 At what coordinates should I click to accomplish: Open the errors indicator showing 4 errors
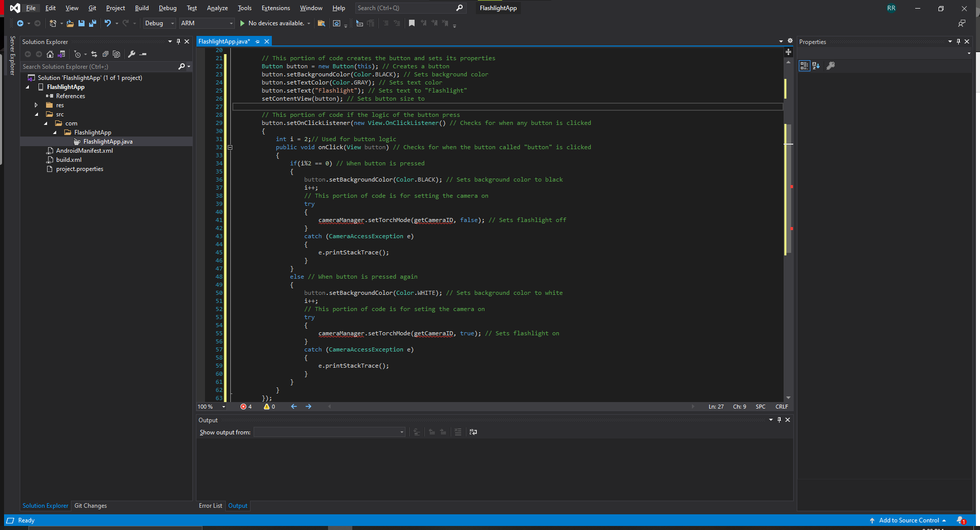[x=246, y=407]
